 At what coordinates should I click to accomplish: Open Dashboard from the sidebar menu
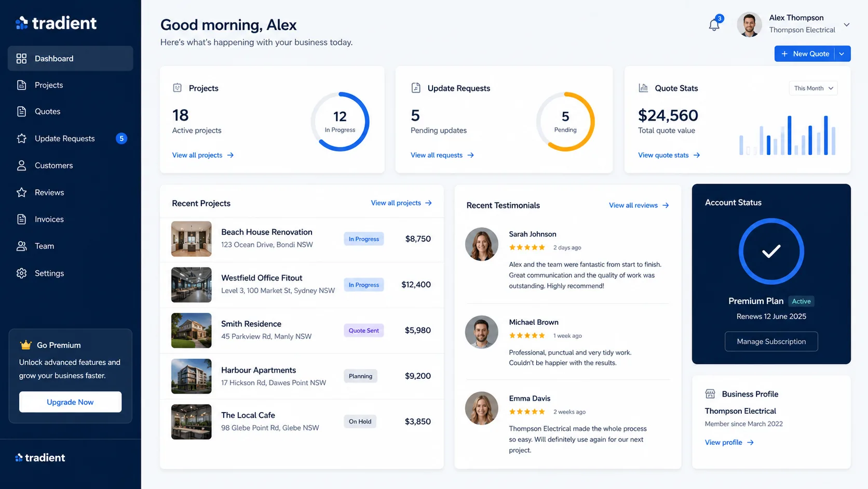coord(70,59)
